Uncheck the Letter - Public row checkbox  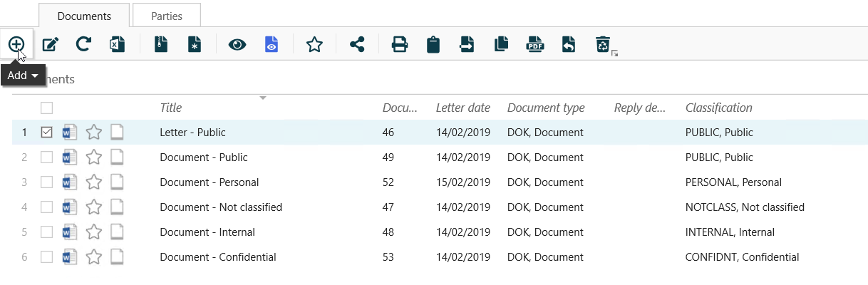(47, 133)
